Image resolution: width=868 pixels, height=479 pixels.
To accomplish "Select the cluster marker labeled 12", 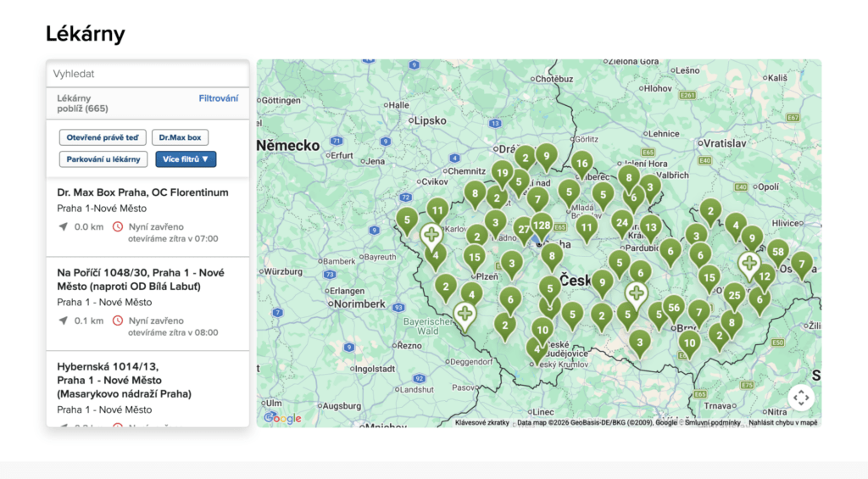I will tap(765, 277).
